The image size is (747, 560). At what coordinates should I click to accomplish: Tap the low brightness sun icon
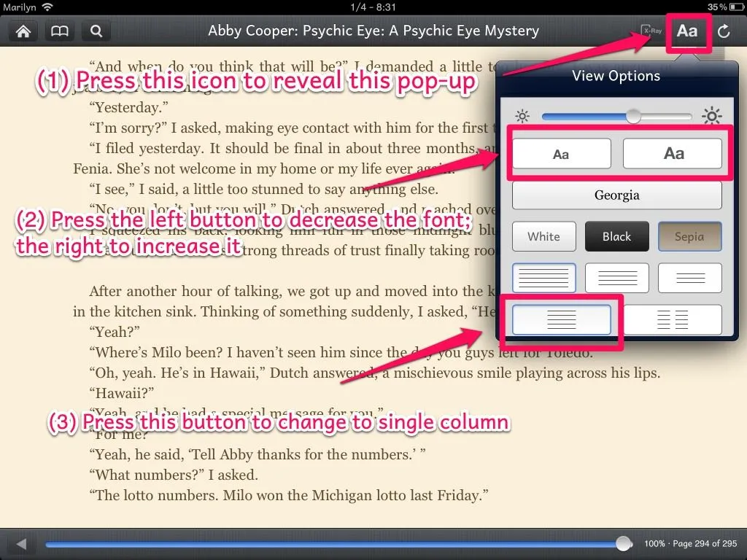pos(522,117)
